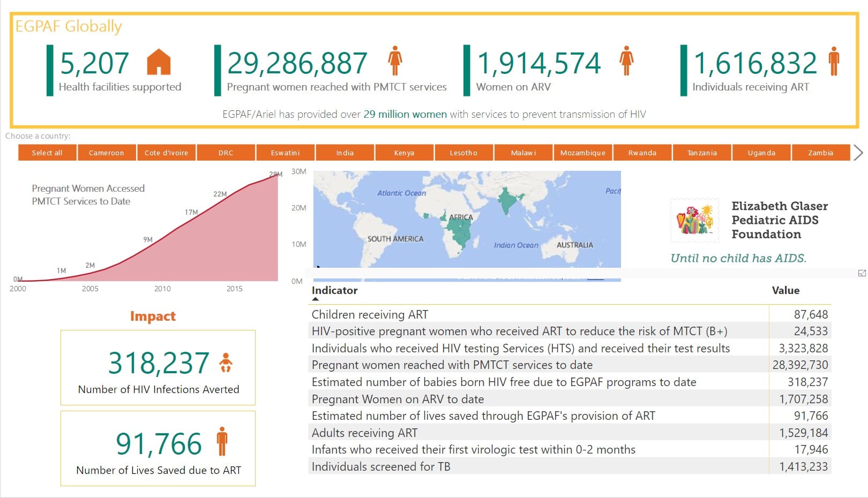Screen dimensions: 868x498
Task: Click the value 3,323,828 in table
Action: (803, 348)
